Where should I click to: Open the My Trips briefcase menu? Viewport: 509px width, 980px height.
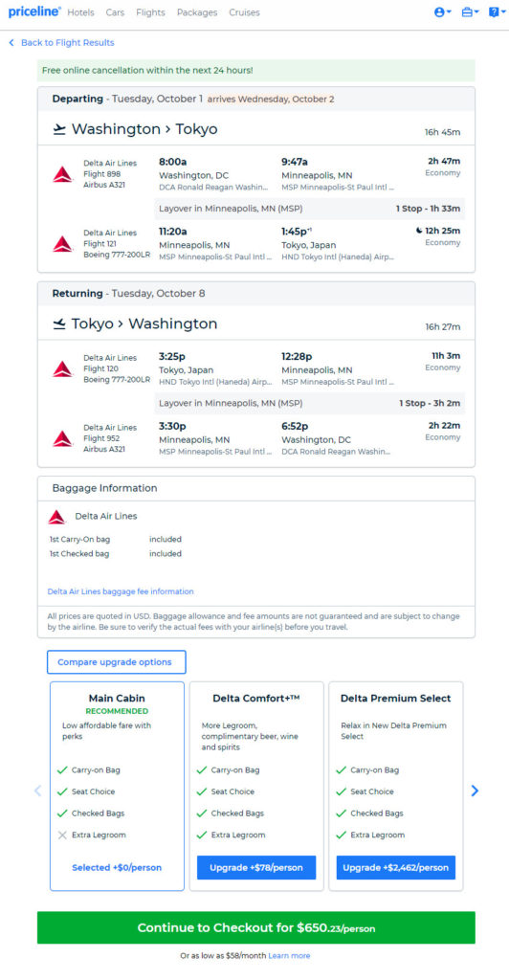tap(471, 11)
